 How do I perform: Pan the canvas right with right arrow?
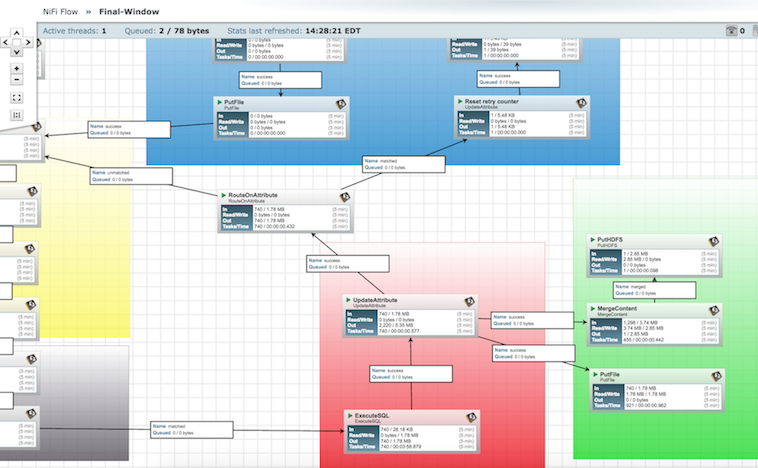28,43
